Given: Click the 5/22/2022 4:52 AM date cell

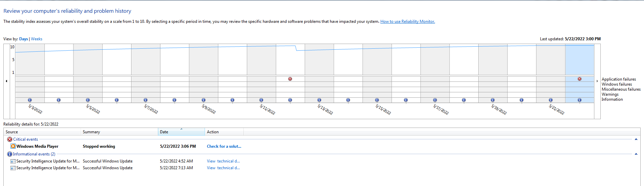Looking at the screenshot, I should pyautogui.click(x=176, y=161).
